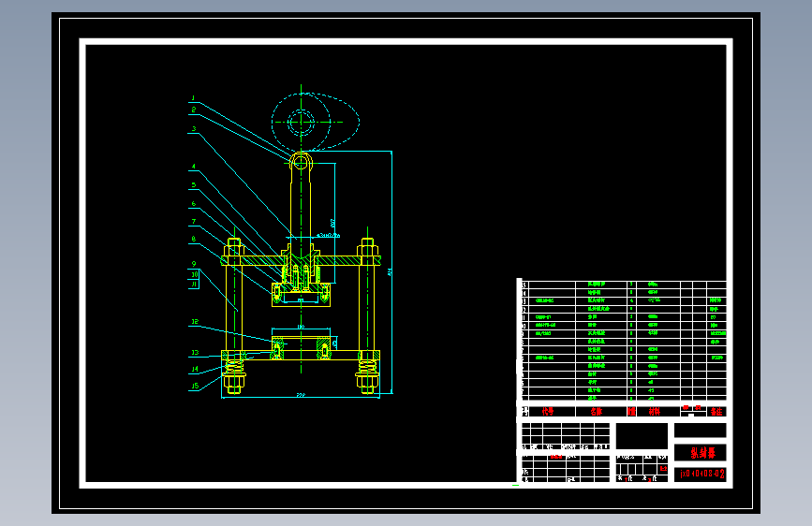The image size is (812, 526).
Task: Click the 100 width dimension text
Action: click(x=301, y=327)
